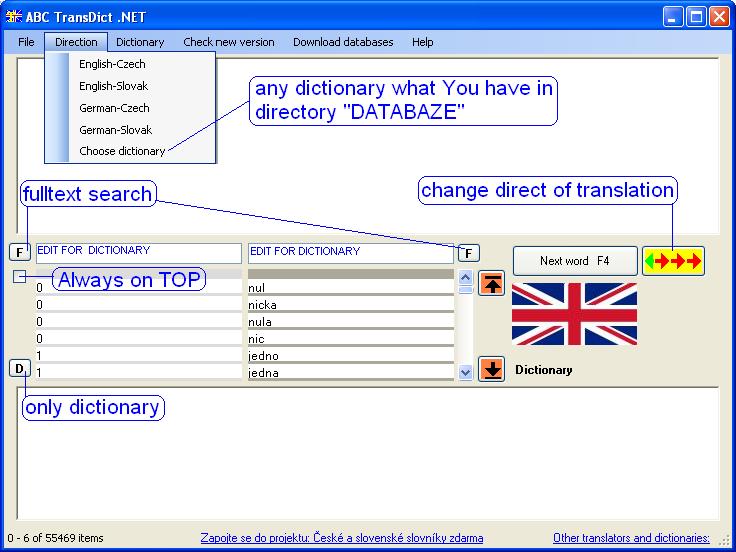Click the orange jump-to-top arrow button
736x552 pixels.
pos(491,284)
